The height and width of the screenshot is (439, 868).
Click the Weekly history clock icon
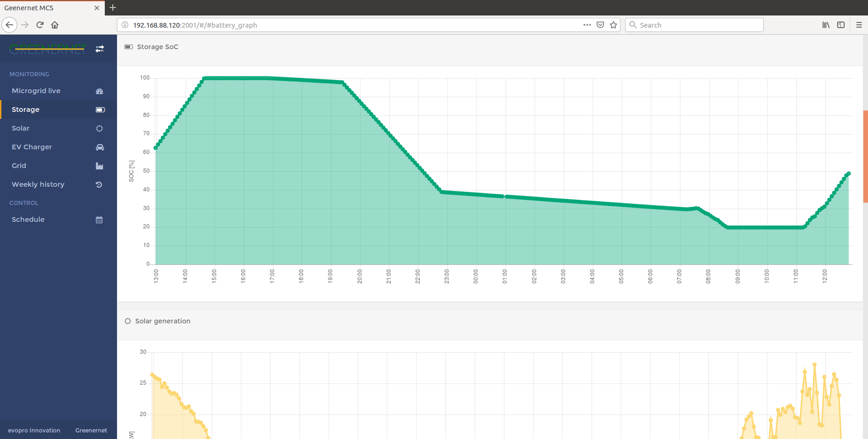click(x=99, y=185)
